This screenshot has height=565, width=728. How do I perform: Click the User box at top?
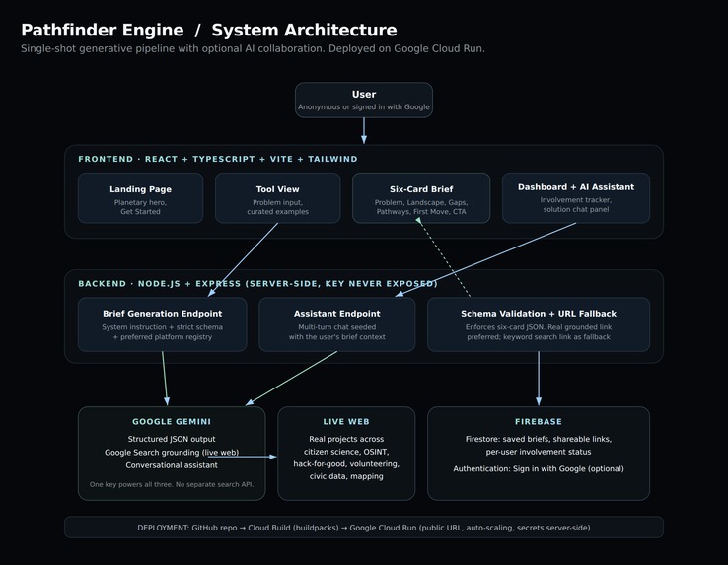[x=364, y=100]
